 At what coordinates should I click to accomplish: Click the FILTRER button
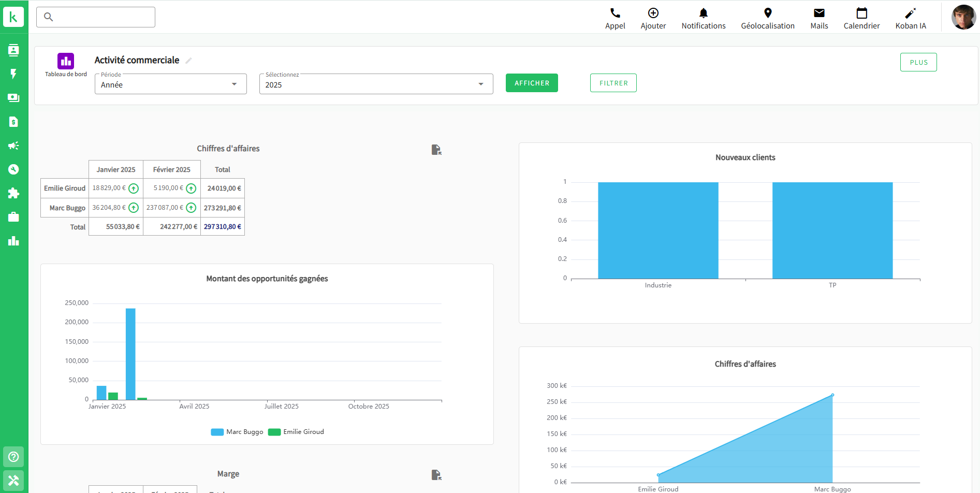pyautogui.click(x=613, y=83)
